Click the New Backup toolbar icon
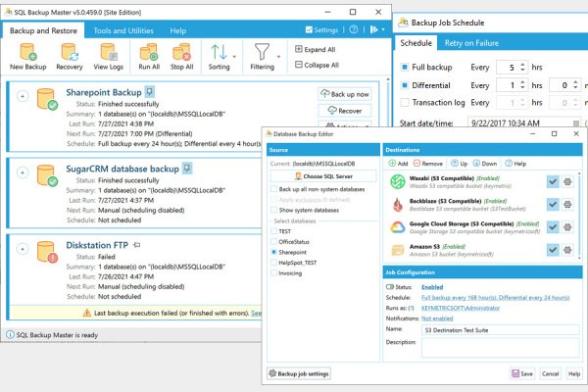588x392 pixels. click(28, 52)
